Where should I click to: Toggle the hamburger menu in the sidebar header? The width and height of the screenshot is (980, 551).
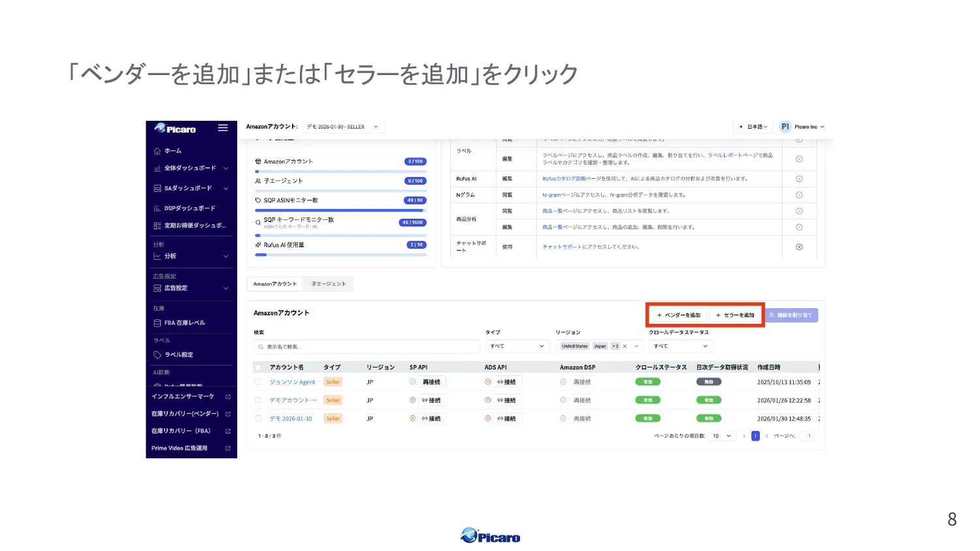click(223, 128)
